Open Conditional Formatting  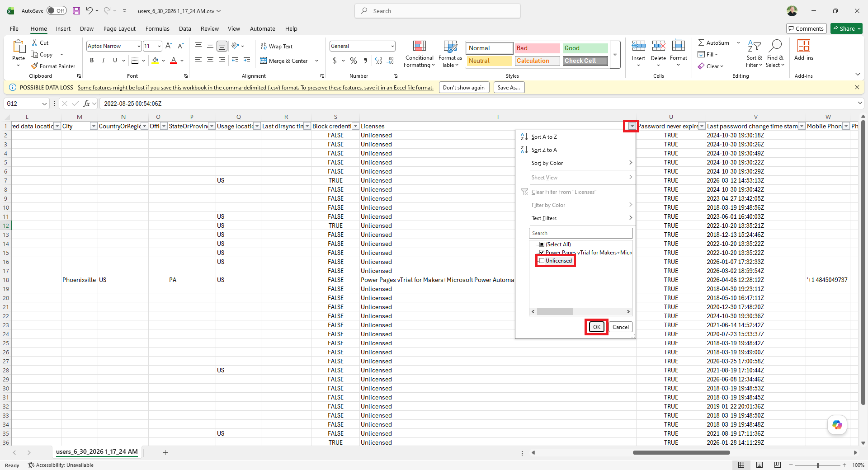click(419, 54)
